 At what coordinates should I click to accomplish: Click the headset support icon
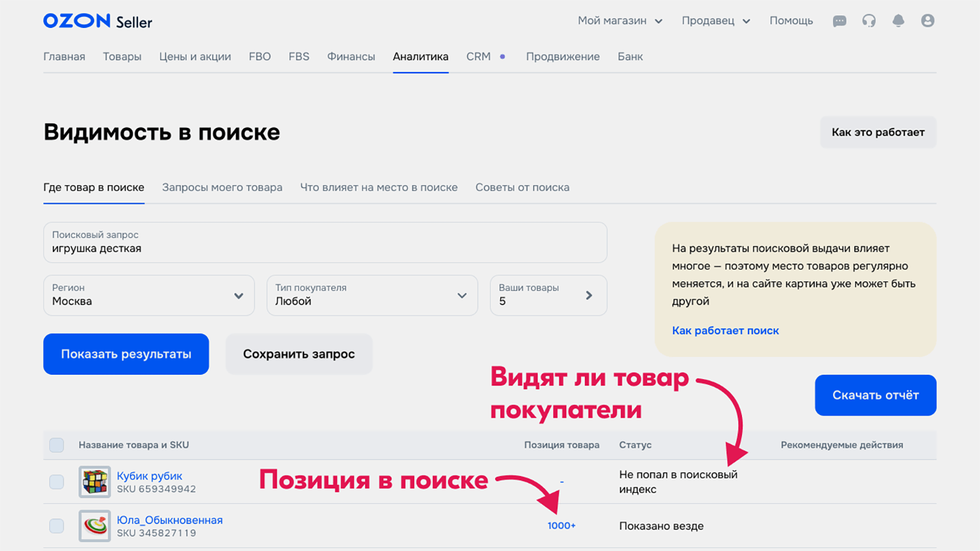869,21
